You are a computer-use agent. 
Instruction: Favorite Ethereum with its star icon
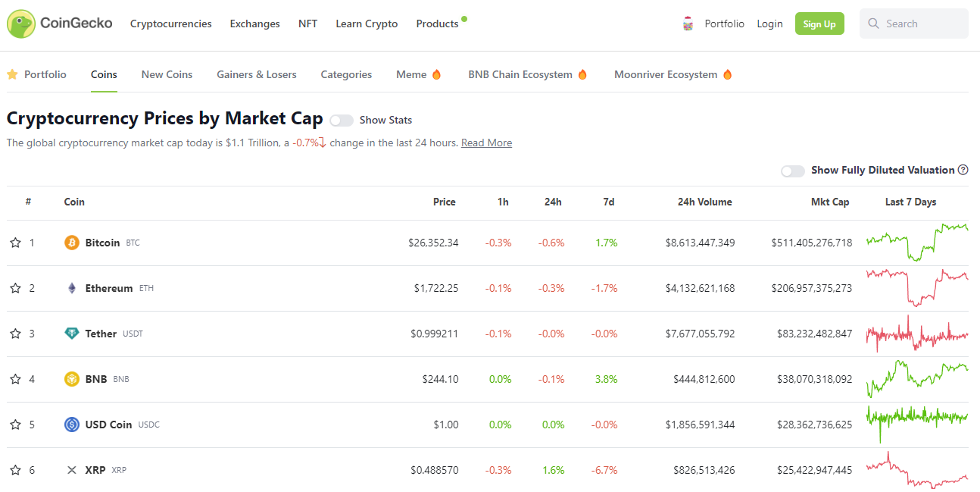(x=15, y=288)
